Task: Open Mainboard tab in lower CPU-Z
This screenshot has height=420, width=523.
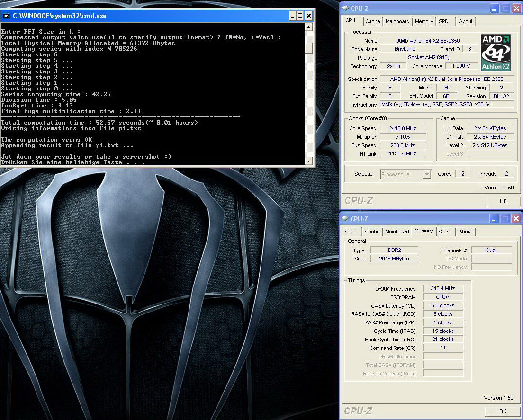Action: tap(397, 232)
